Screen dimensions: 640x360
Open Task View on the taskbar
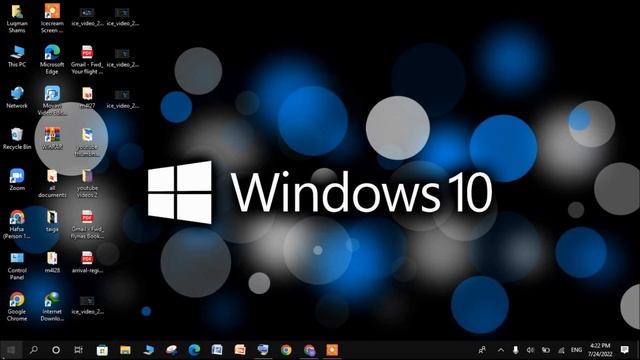coord(78,350)
